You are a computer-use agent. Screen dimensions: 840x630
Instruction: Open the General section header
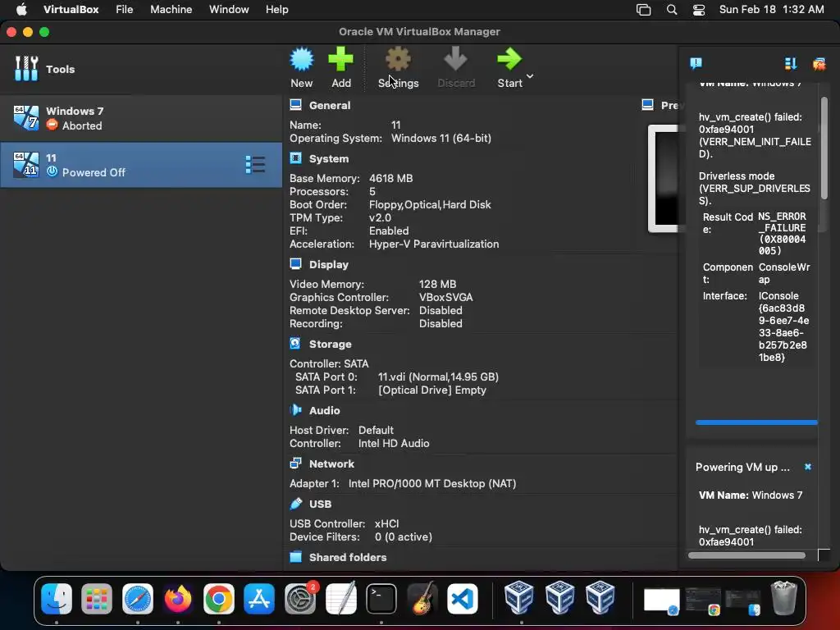pyautogui.click(x=330, y=106)
